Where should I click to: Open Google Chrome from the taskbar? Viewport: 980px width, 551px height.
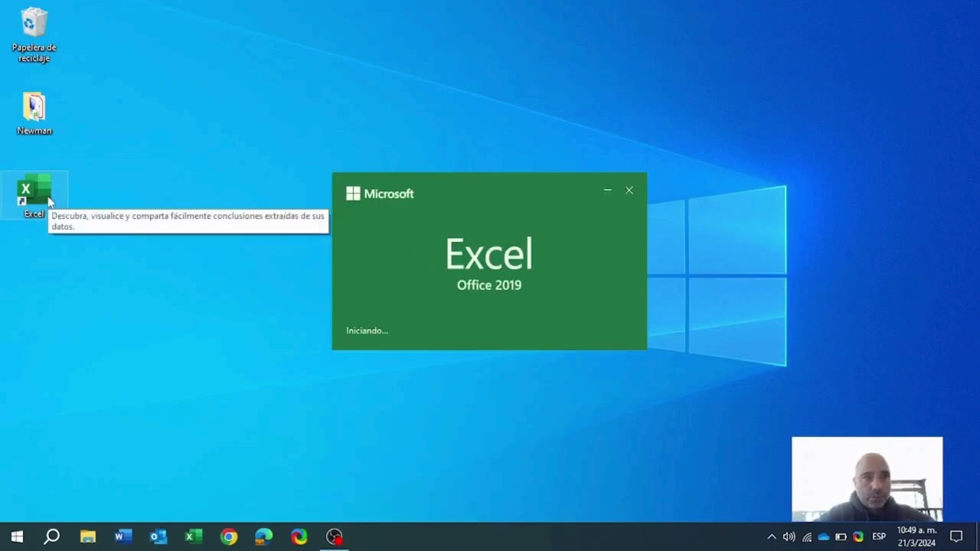coord(228,536)
